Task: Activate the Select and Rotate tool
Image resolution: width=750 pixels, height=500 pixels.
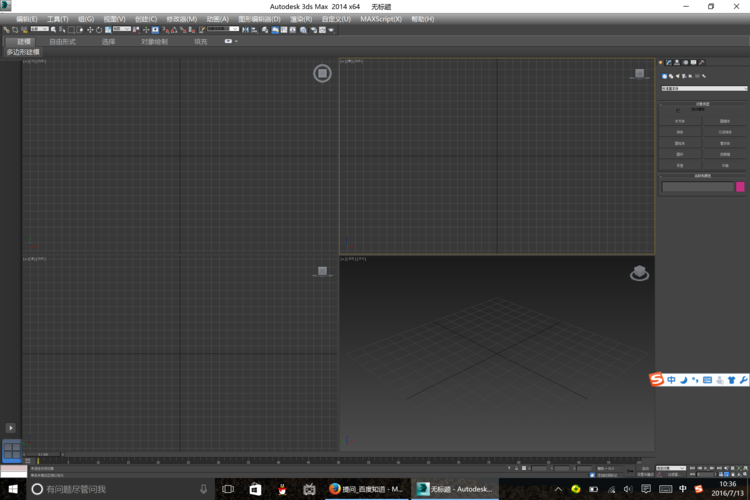Action: point(99,30)
